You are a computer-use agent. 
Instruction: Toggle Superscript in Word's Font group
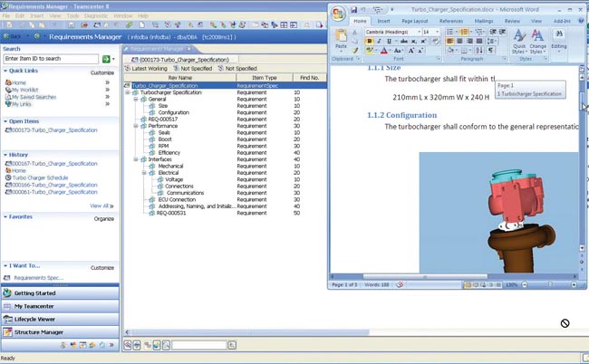coord(423,42)
